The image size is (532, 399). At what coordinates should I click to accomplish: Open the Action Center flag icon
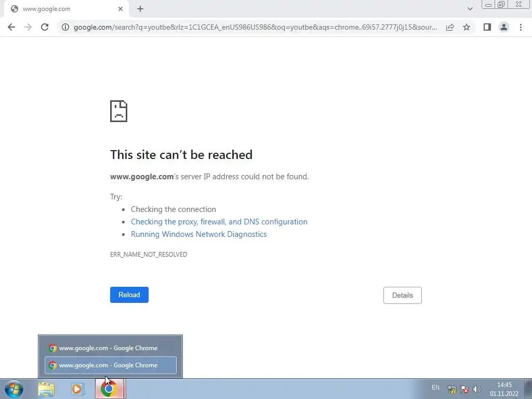coord(464,389)
